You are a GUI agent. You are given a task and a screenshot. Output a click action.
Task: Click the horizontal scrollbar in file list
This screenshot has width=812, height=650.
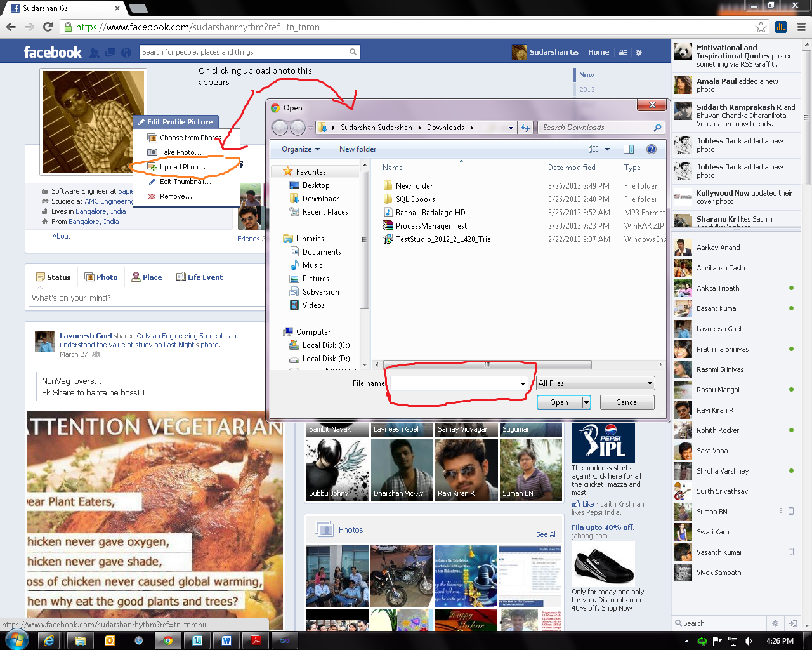click(487, 364)
